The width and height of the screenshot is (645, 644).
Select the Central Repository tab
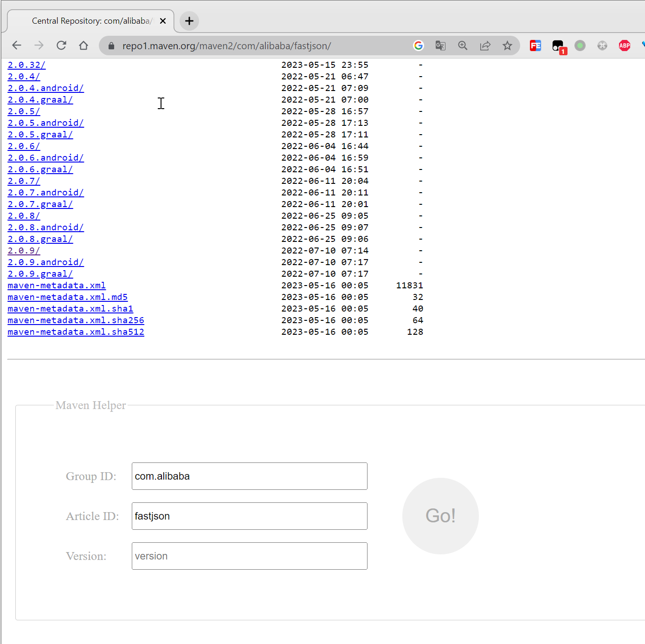[90, 21]
